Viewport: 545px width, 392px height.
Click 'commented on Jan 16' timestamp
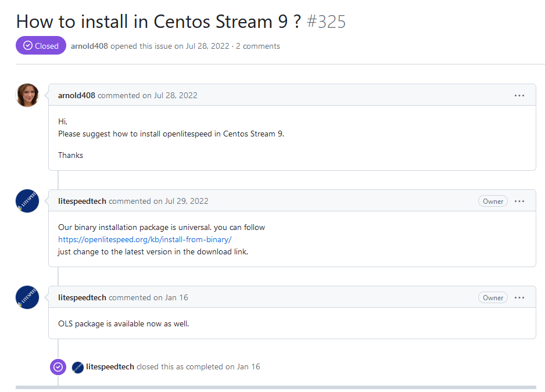(148, 298)
